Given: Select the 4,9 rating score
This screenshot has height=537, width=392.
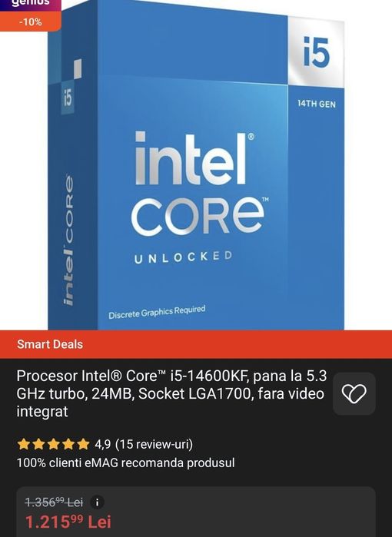Looking at the screenshot, I should pyautogui.click(x=102, y=444).
